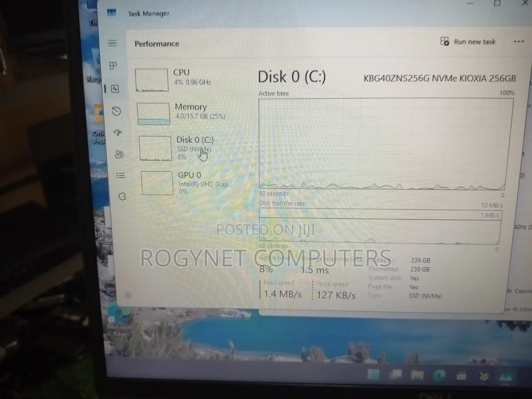The width and height of the screenshot is (532, 399).
Task: Open the Task Manager taskbar icon
Action: (x=505, y=377)
